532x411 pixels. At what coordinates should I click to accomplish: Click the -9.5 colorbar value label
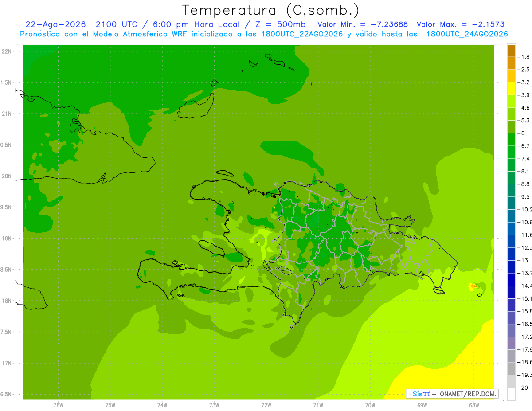coord(524,197)
